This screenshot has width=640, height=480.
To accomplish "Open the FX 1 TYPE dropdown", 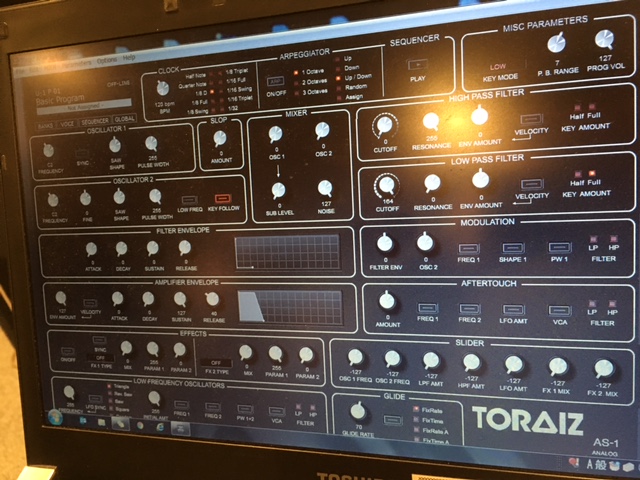I will 100,358.
